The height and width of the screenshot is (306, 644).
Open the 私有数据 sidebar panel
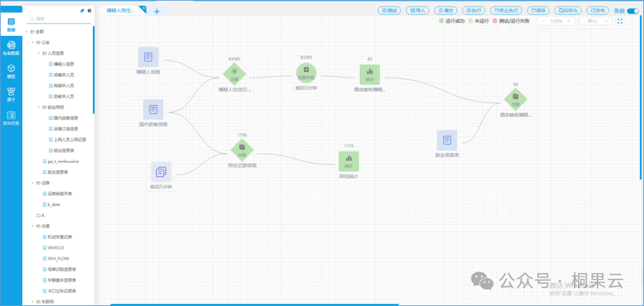pyautogui.click(x=11, y=48)
